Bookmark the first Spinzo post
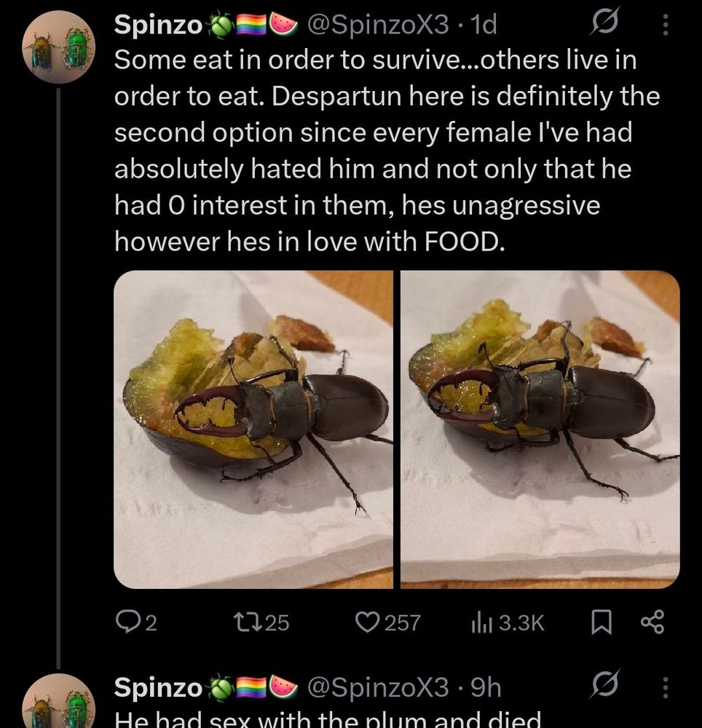The image size is (702, 728). pos(602,622)
